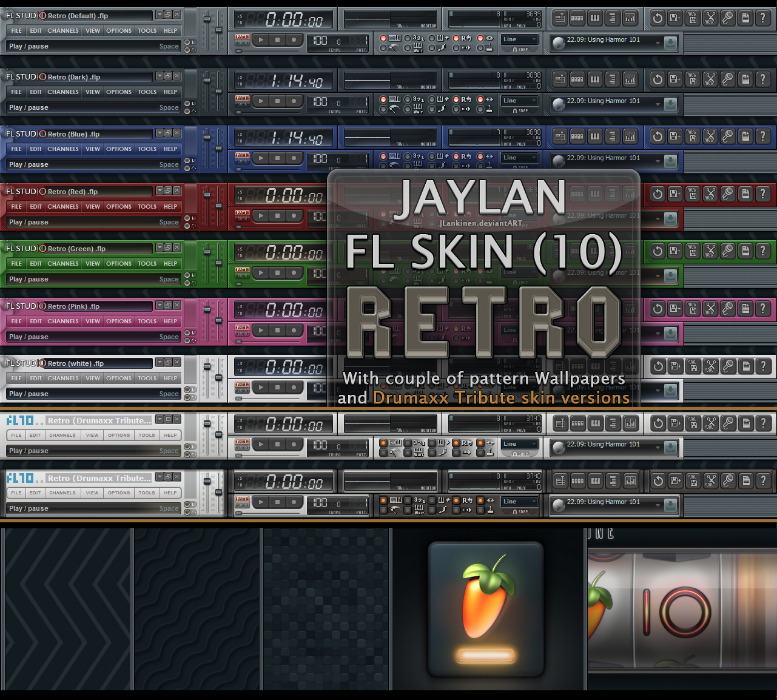Open VIEW menu in Retro (Red)

[93, 207]
